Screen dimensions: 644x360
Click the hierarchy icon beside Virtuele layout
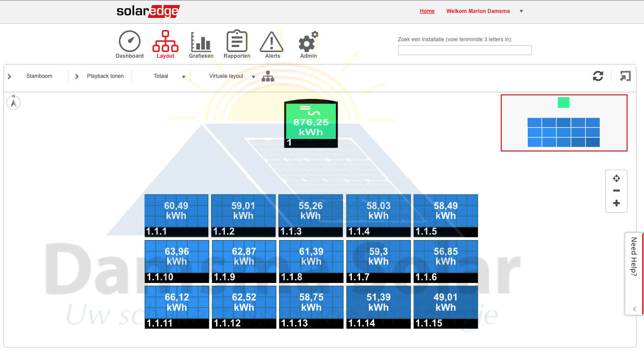268,76
